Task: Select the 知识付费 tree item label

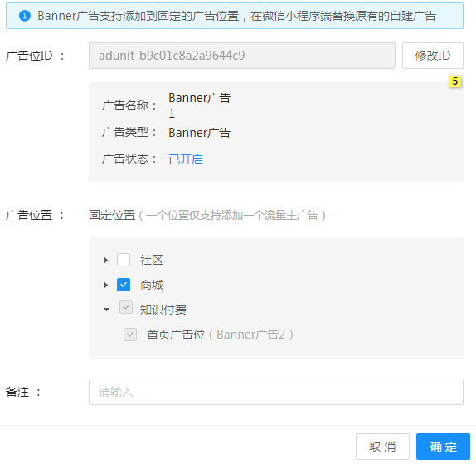Action: point(163,310)
